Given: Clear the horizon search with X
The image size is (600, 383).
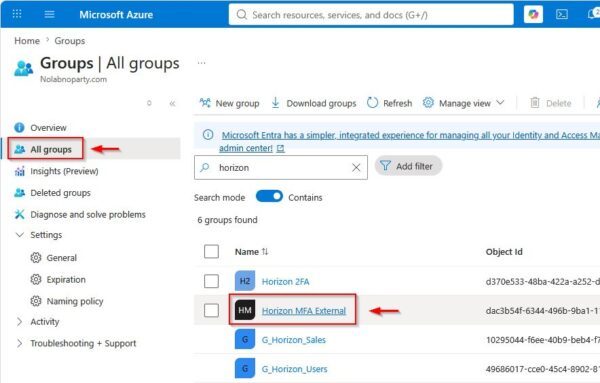Looking at the screenshot, I should pyautogui.click(x=356, y=167).
